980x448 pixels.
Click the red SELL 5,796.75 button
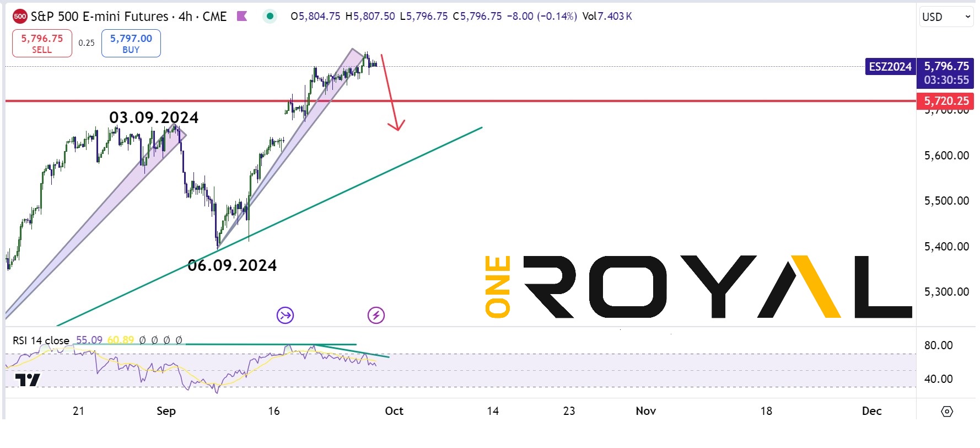42,44
